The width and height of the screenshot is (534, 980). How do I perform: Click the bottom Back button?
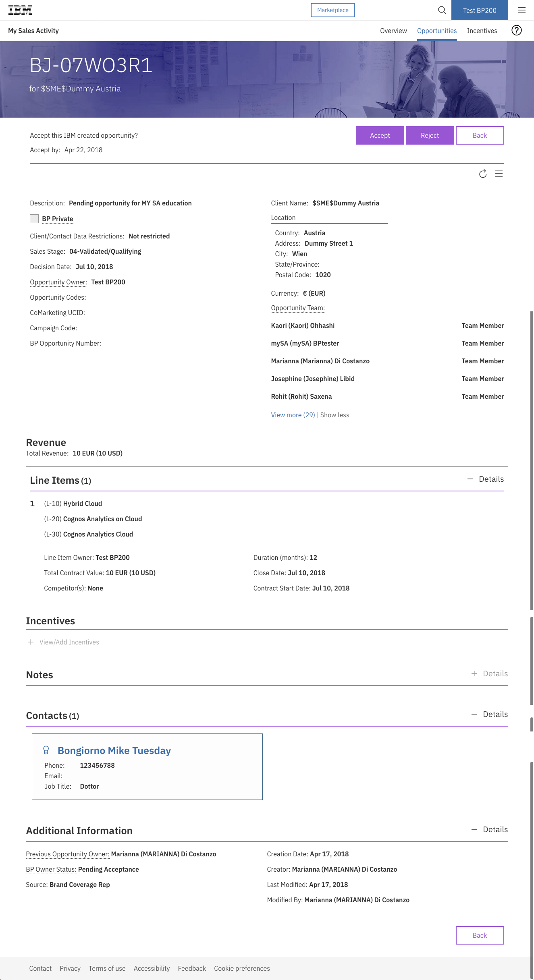(x=480, y=935)
